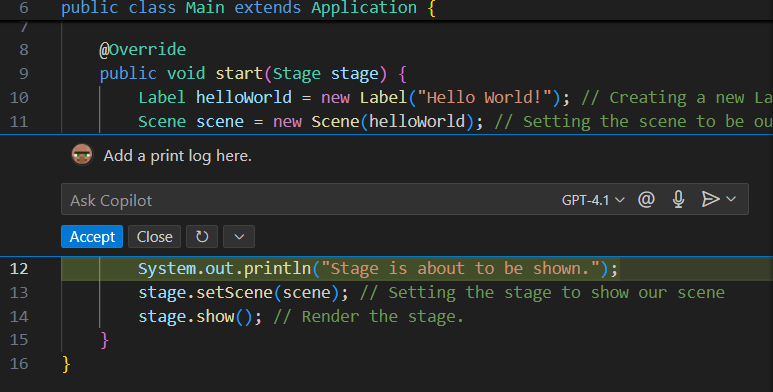Send the Copilot request arrow icon
Screen dimensions: 773x392
click(710, 199)
